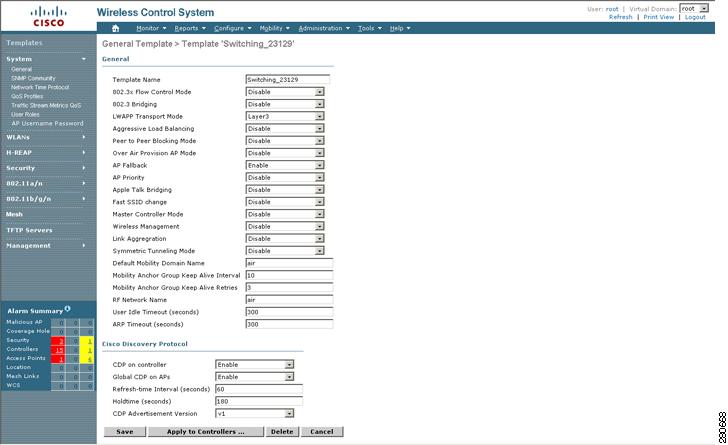Open 802.3 Bridging dropdown

click(x=285, y=104)
